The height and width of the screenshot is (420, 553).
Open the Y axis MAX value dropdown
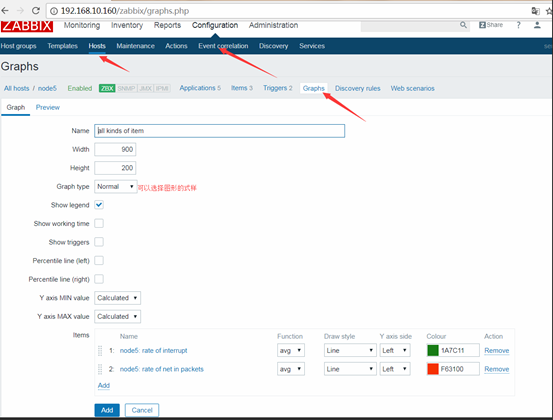coord(117,317)
